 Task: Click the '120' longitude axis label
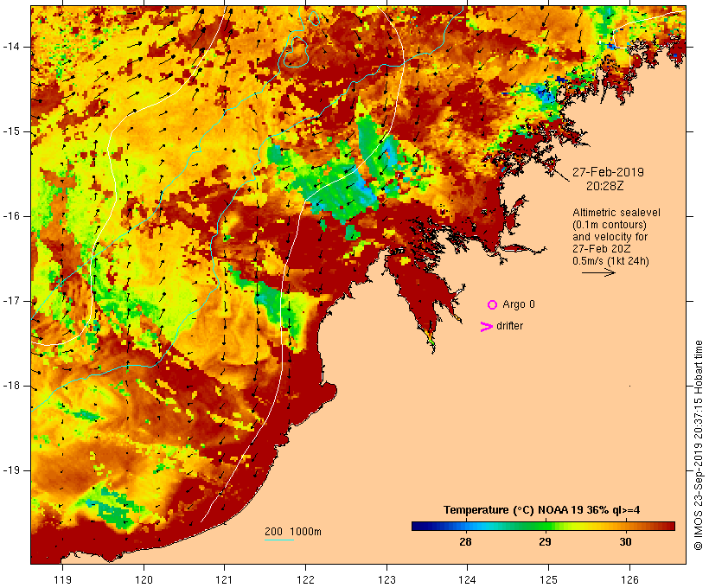[144, 580]
